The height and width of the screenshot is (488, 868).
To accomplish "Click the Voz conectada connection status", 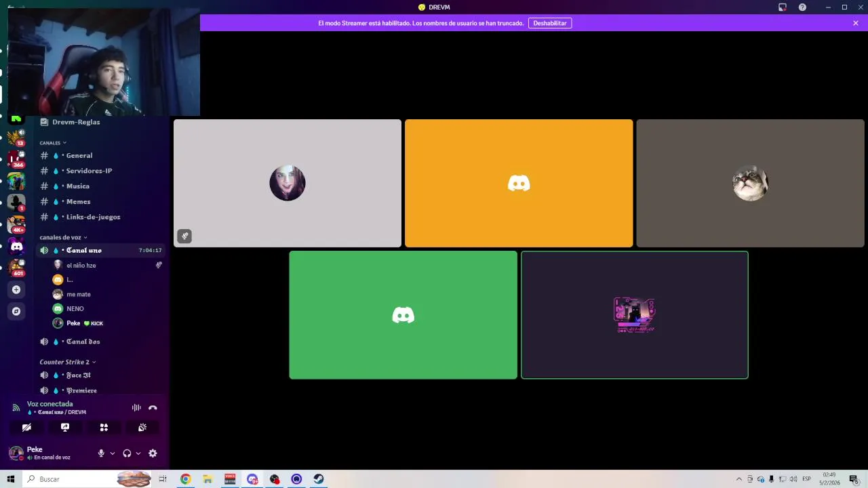I will click(x=50, y=404).
